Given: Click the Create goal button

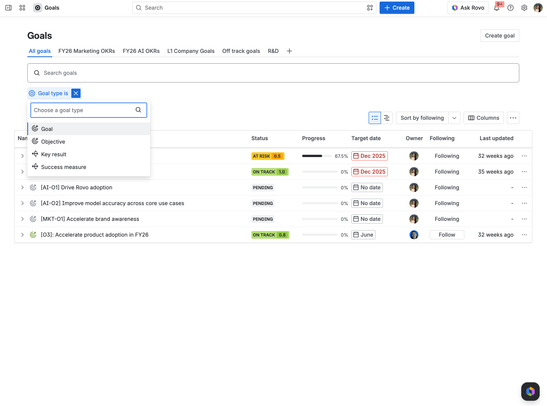Looking at the screenshot, I should click(500, 36).
